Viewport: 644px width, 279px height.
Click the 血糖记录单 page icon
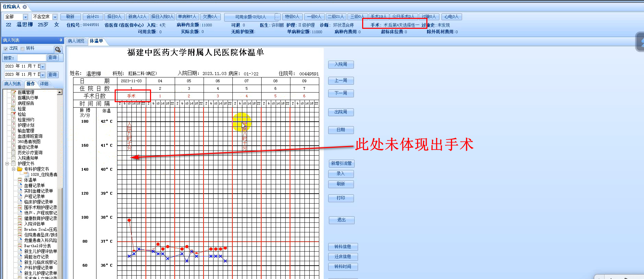coord(20,185)
